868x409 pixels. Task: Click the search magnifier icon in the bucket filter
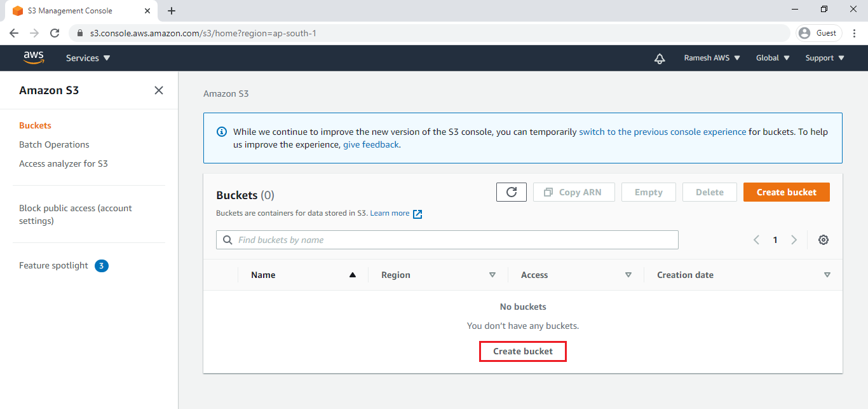click(x=227, y=240)
